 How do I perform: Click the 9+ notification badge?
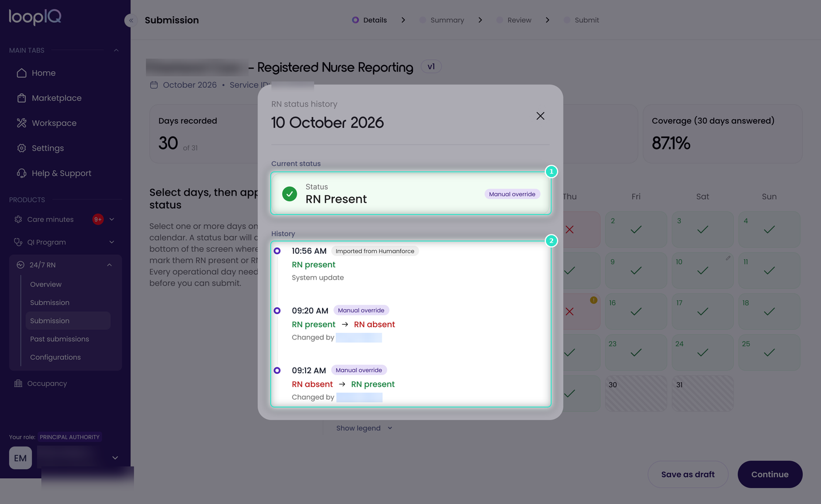click(x=98, y=219)
